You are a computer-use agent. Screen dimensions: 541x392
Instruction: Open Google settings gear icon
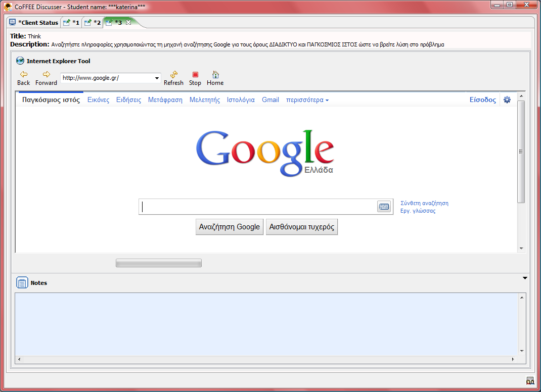(507, 100)
